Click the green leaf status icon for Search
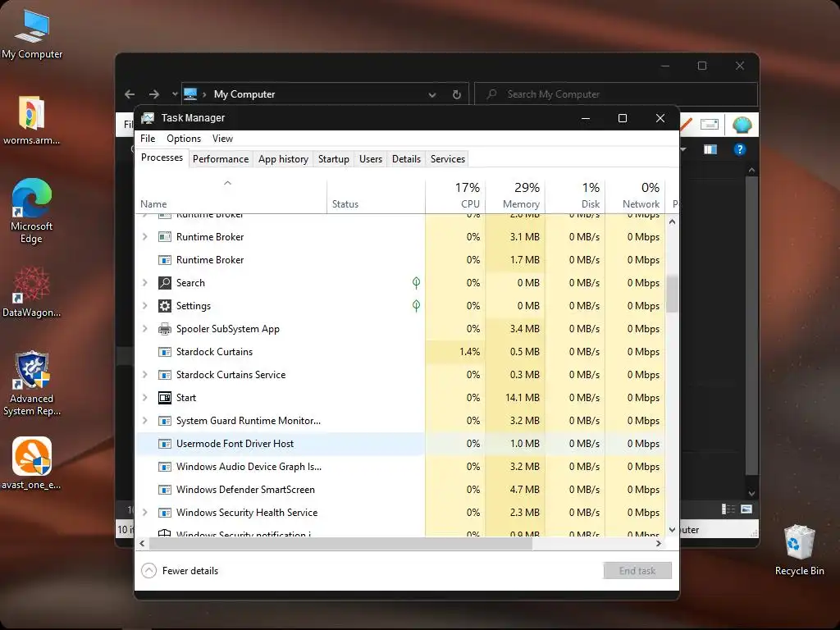Screen dimensions: 840x630 416,283
